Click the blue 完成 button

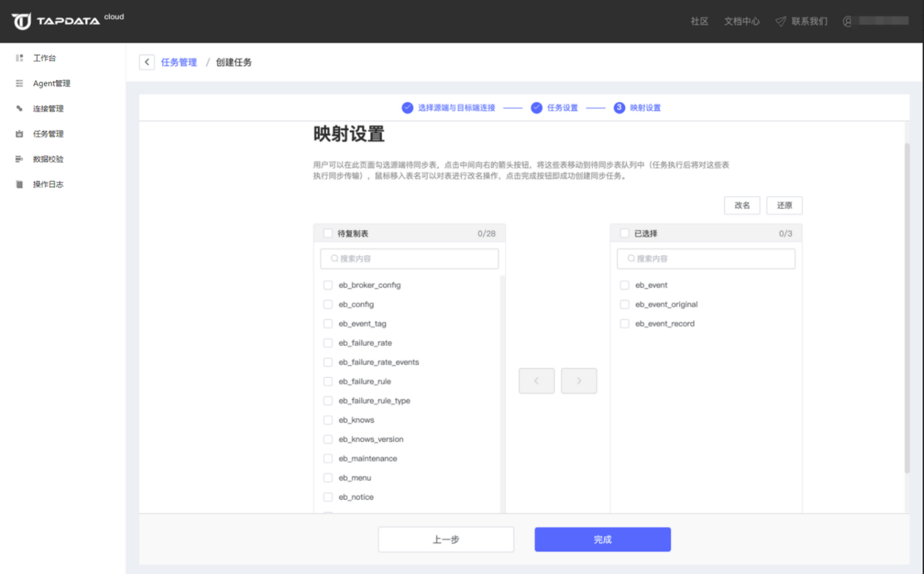coord(602,539)
